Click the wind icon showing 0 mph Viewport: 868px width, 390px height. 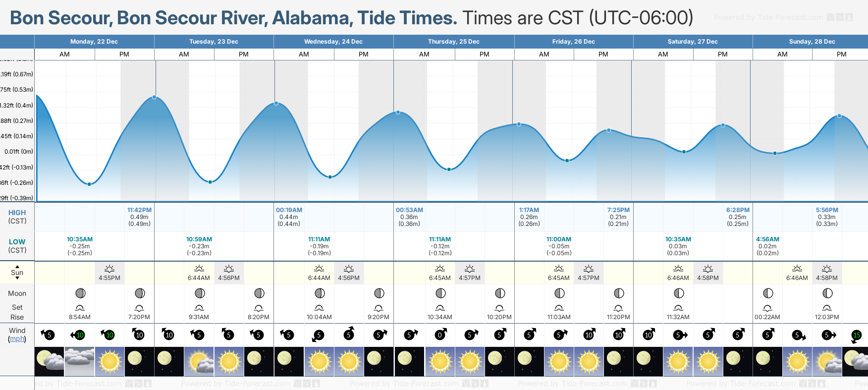click(440, 335)
